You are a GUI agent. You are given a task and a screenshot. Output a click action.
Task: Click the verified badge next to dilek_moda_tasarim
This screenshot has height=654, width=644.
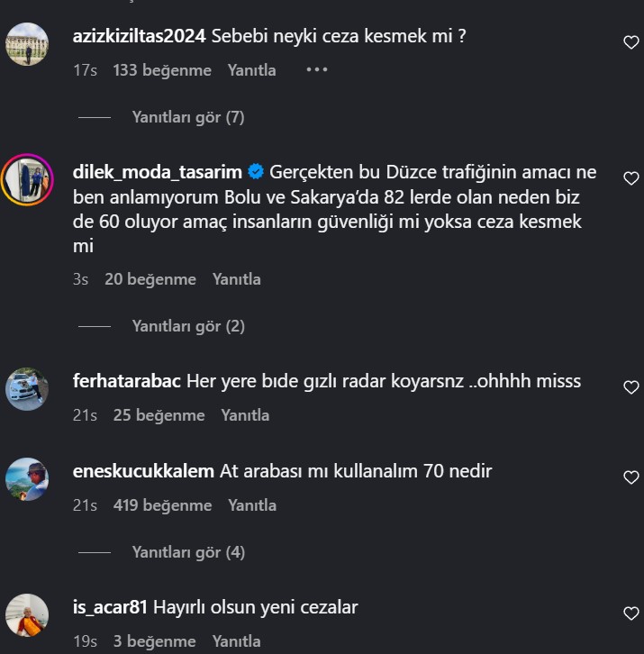[x=256, y=172]
